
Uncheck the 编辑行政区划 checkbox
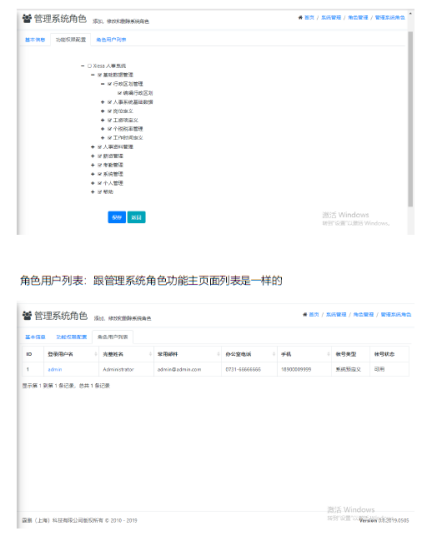coord(120,93)
